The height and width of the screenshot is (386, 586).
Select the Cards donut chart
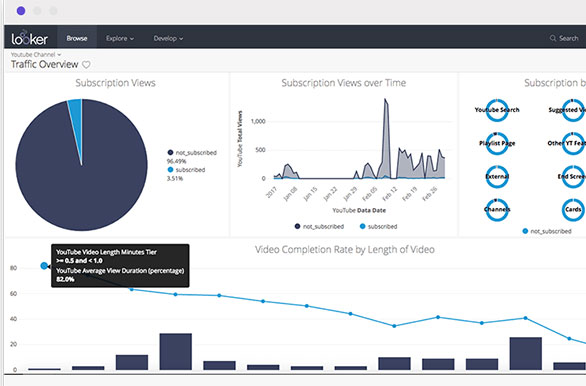pyautogui.click(x=573, y=209)
